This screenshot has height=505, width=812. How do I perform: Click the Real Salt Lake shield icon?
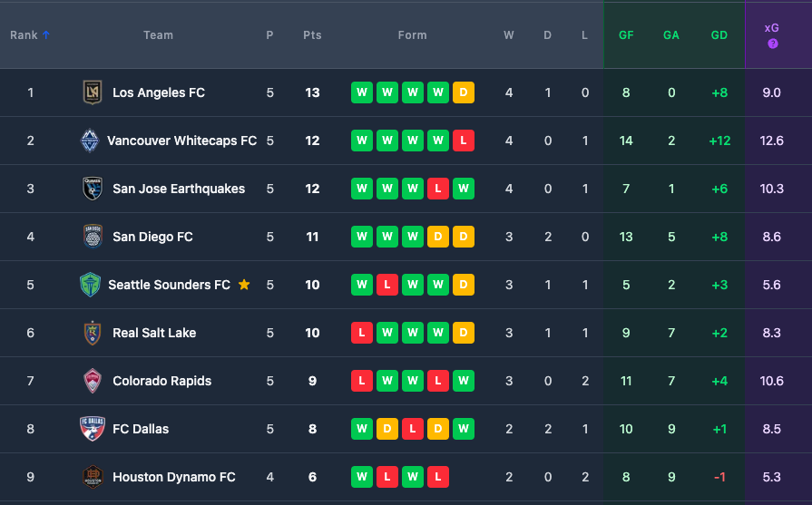point(93,333)
